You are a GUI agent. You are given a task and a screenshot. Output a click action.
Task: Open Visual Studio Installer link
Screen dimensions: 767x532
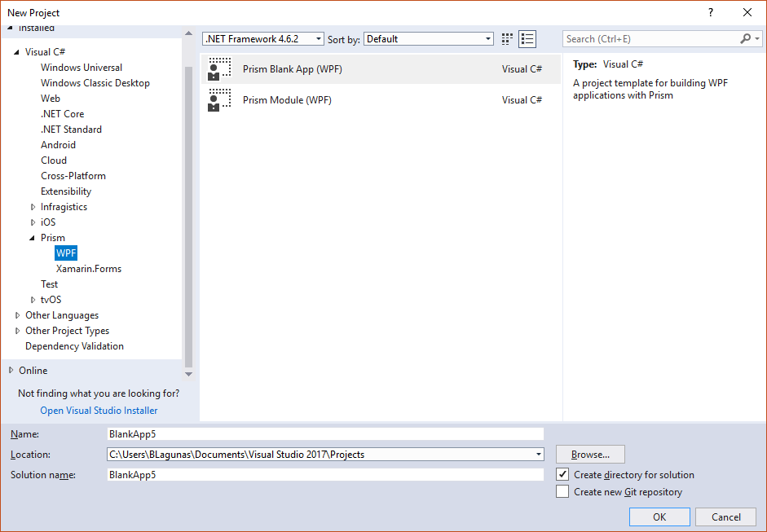coord(99,411)
